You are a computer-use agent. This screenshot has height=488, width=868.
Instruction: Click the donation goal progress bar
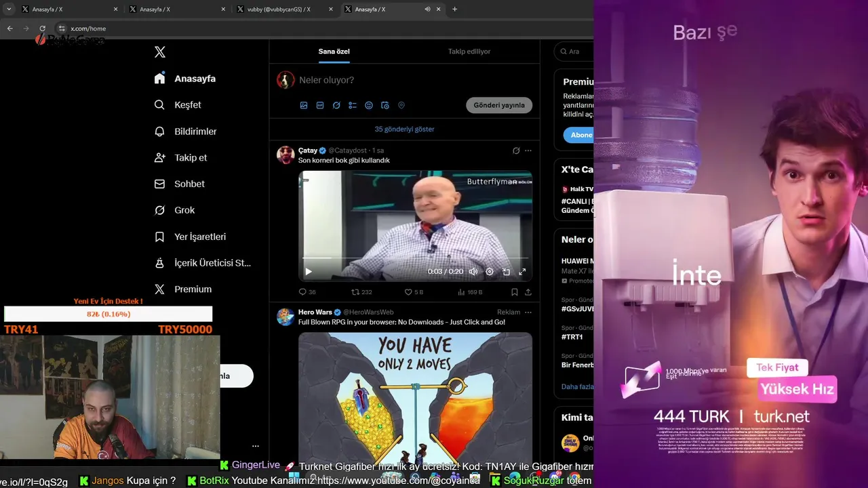coord(108,314)
